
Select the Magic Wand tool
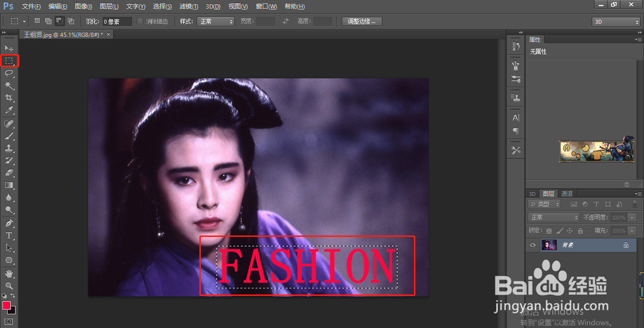pos(9,85)
